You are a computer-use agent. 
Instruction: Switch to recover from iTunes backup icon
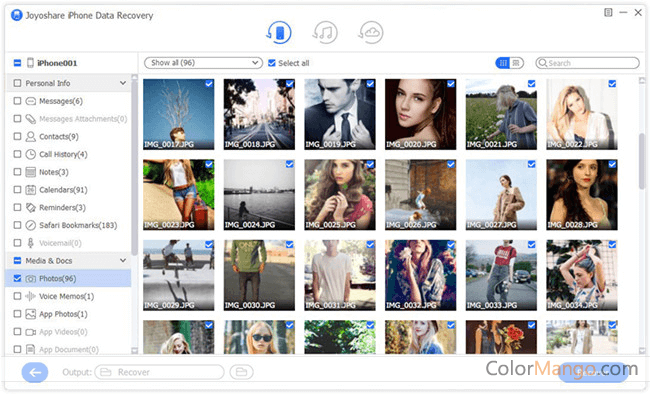tap(325, 33)
